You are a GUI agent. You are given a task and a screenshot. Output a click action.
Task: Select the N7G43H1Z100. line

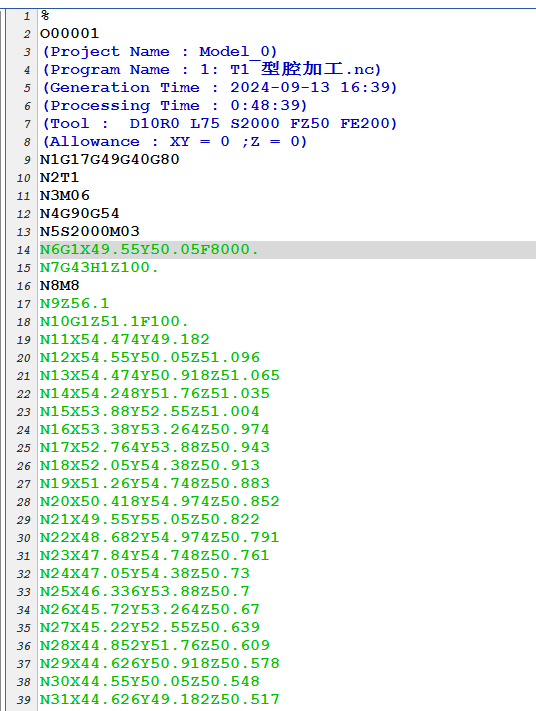pos(99,268)
